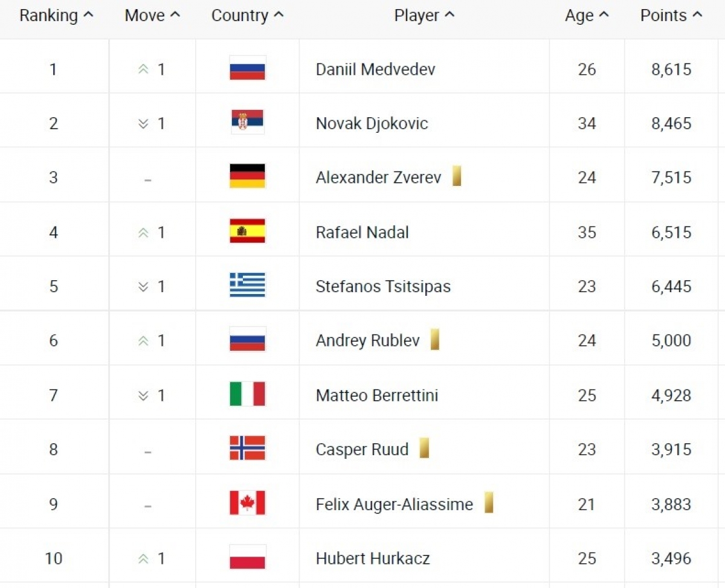This screenshot has height=588, width=725.
Task: Open the Andrey Rublev player link
Action: (x=367, y=340)
